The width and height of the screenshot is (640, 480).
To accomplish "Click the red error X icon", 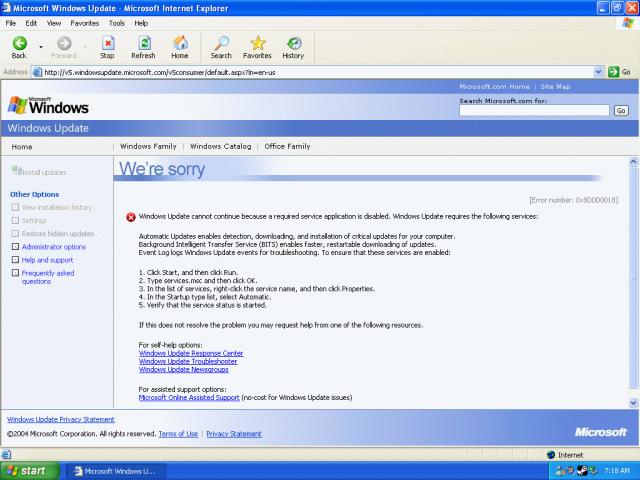I will [131, 217].
